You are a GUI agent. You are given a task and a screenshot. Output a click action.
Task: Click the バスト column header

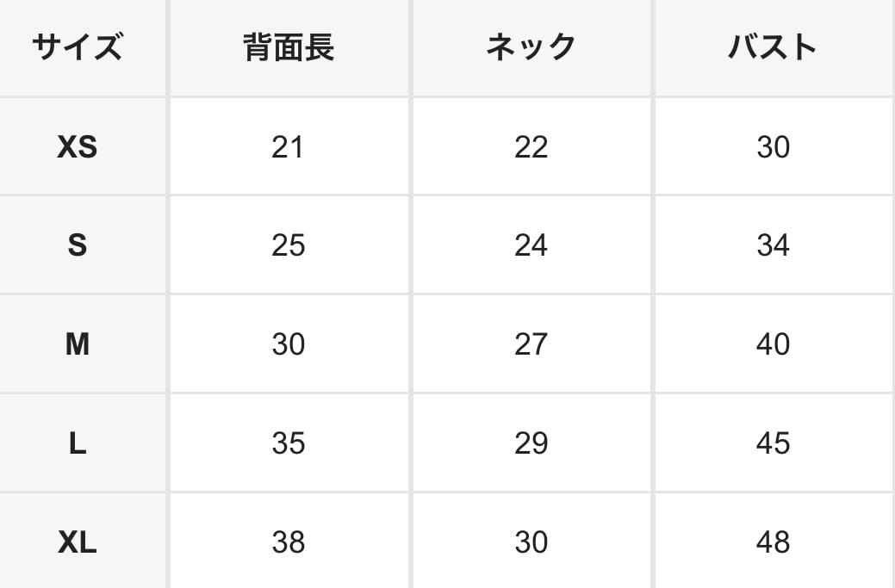[x=773, y=47]
